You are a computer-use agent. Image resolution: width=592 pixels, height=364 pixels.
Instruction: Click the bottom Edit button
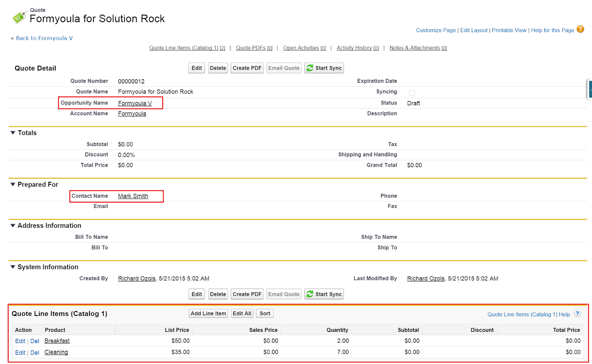tap(197, 294)
